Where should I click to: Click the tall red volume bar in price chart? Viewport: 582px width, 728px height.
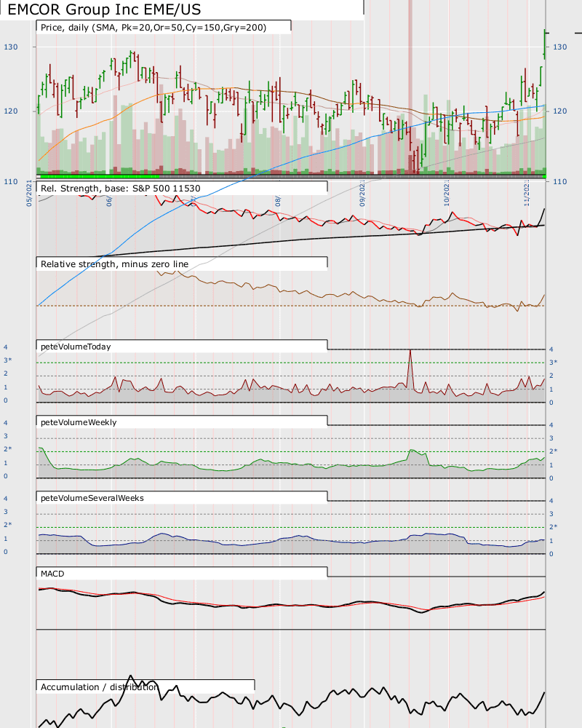point(410,88)
